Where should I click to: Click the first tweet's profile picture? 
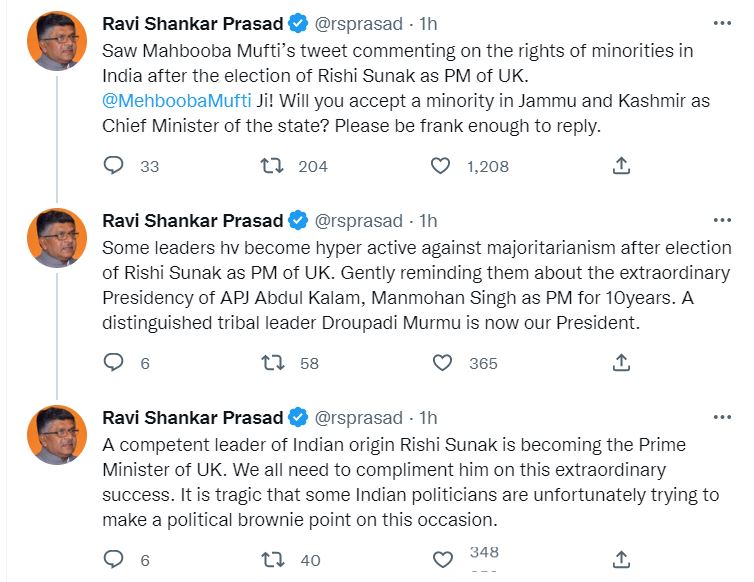point(59,41)
